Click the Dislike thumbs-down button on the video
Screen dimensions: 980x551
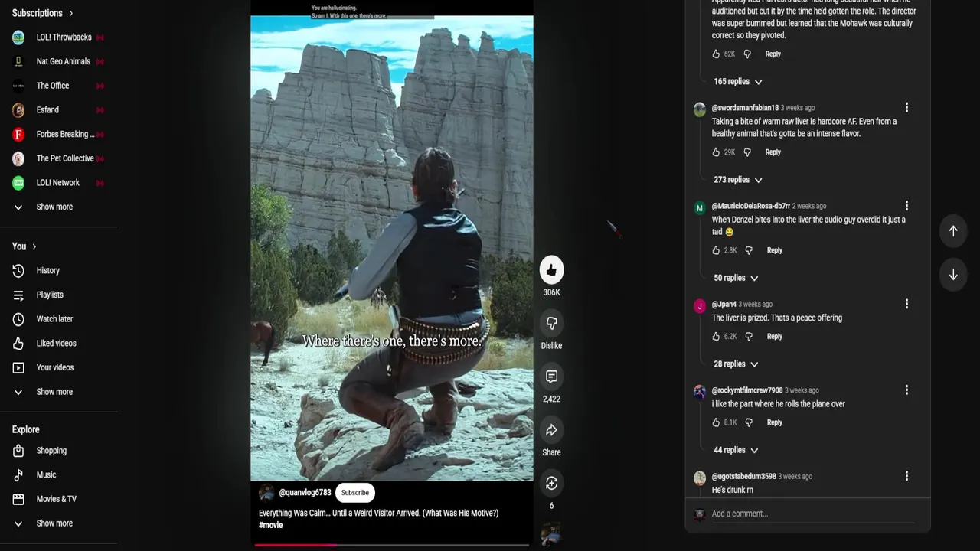pos(551,323)
